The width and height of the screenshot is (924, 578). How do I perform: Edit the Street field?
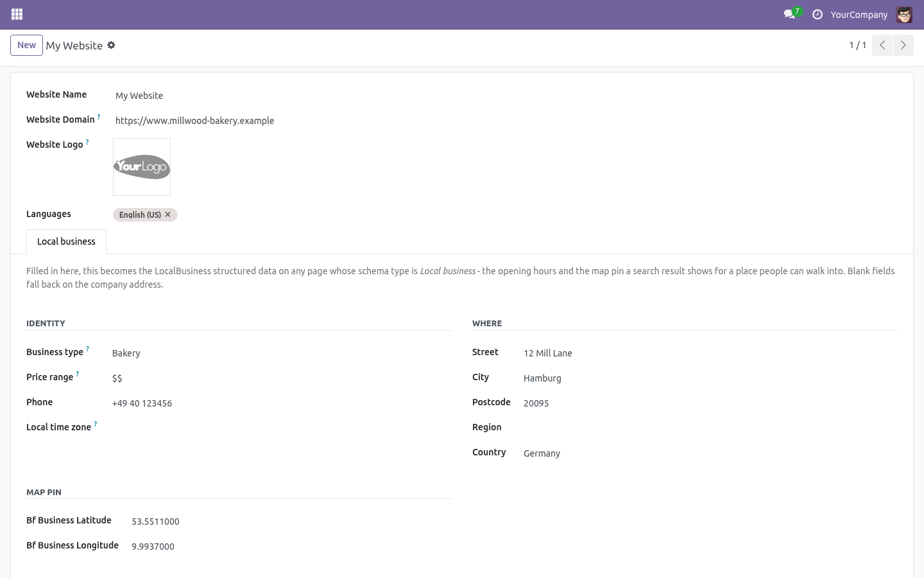pos(709,353)
